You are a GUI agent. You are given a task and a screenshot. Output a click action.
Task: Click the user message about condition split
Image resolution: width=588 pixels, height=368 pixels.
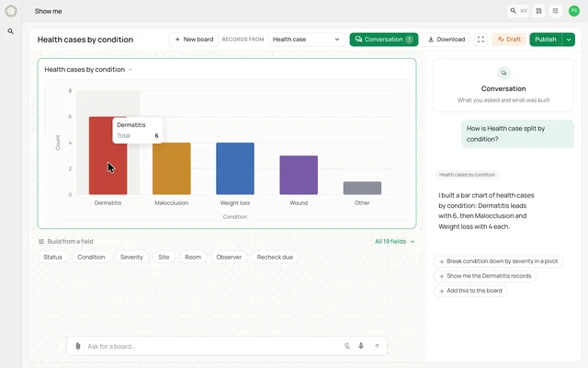click(x=517, y=133)
